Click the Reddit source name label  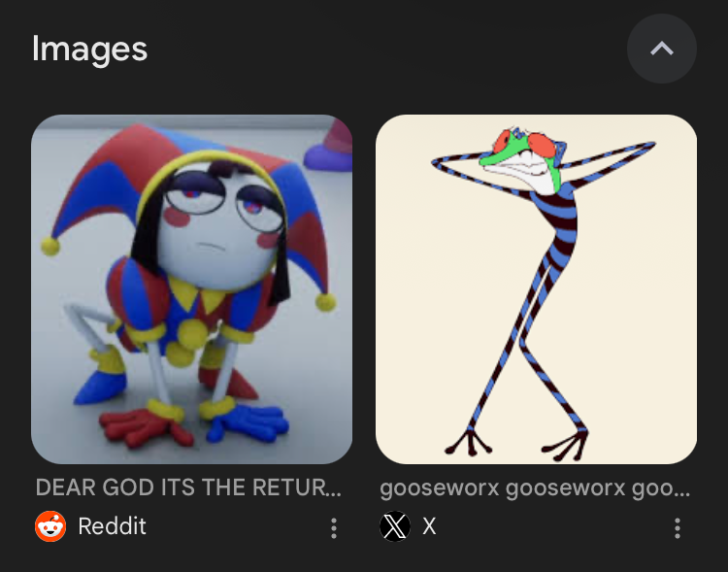tap(112, 526)
